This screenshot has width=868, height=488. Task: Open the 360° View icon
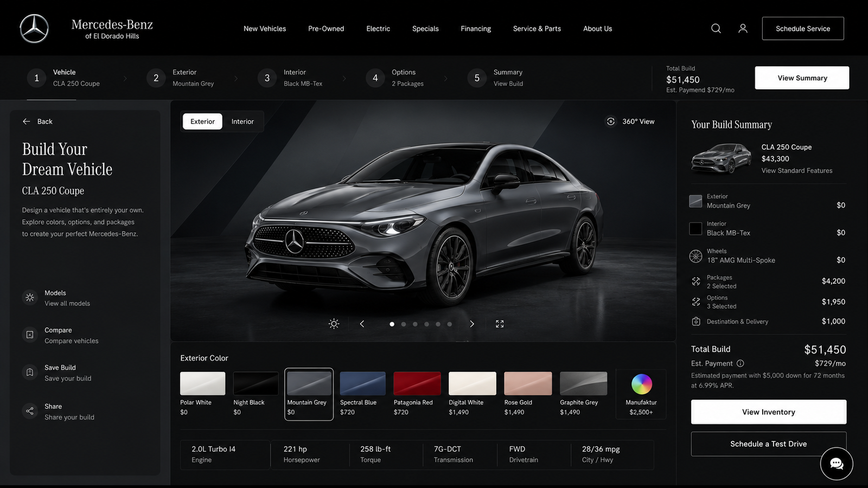(611, 121)
